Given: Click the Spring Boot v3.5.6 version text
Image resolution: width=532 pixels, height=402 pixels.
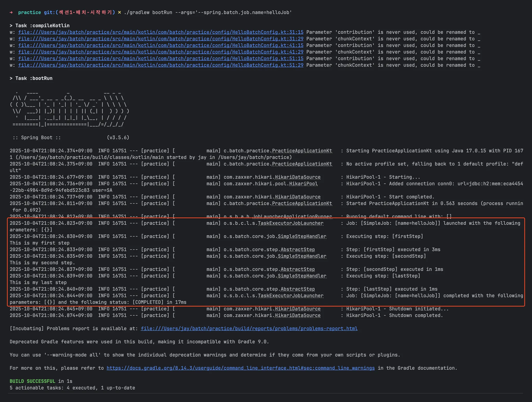Looking at the screenshot, I should (118, 137).
